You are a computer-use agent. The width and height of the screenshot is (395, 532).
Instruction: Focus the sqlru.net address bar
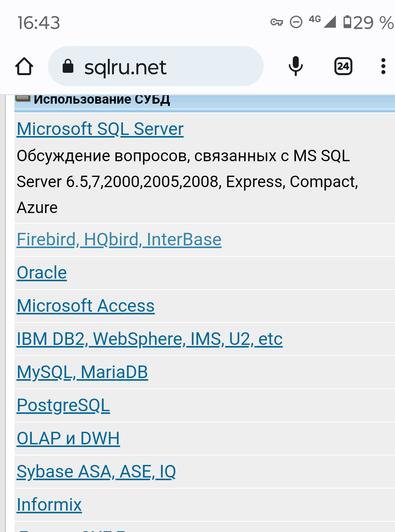pos(160,67)
